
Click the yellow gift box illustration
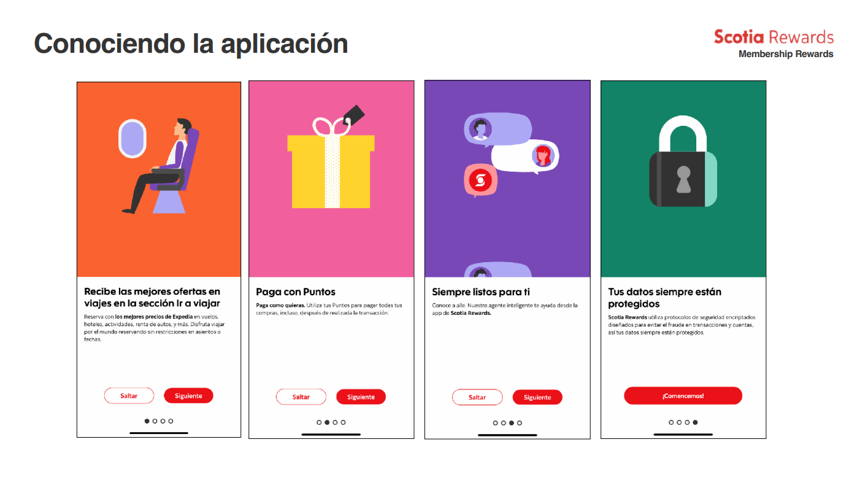pos(331,164)
